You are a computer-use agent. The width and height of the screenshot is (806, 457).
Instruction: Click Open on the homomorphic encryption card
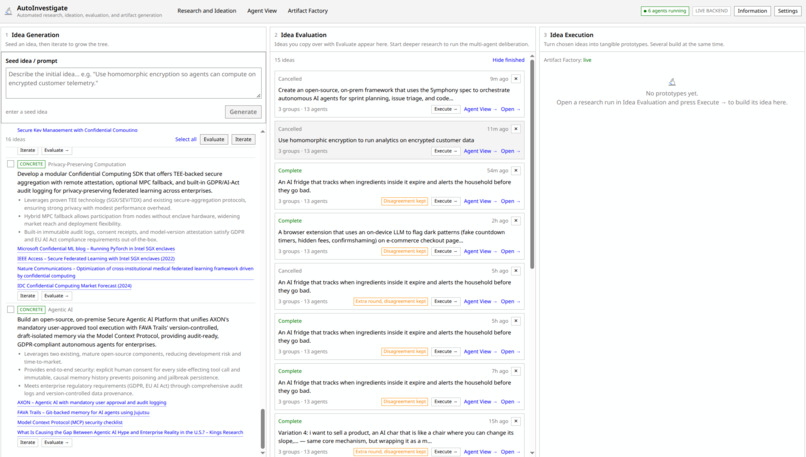(x=510, y=151)
